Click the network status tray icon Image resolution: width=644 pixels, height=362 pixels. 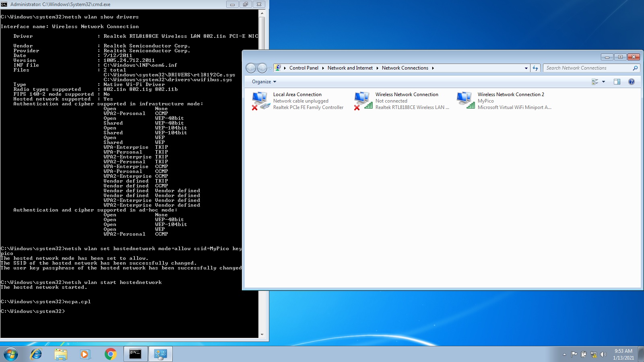click(x=592, y=354)
